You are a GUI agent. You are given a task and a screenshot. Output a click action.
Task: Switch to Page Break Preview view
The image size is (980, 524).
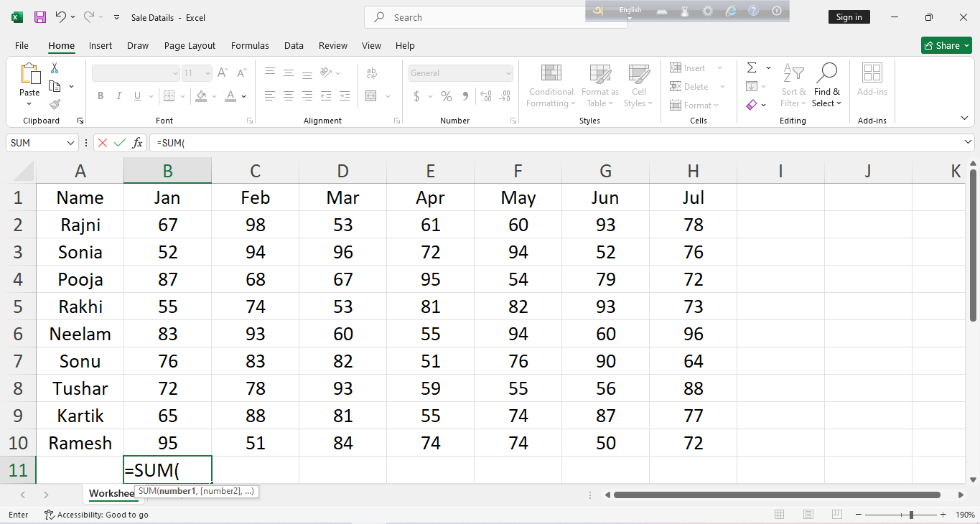[x=836, y=515]
